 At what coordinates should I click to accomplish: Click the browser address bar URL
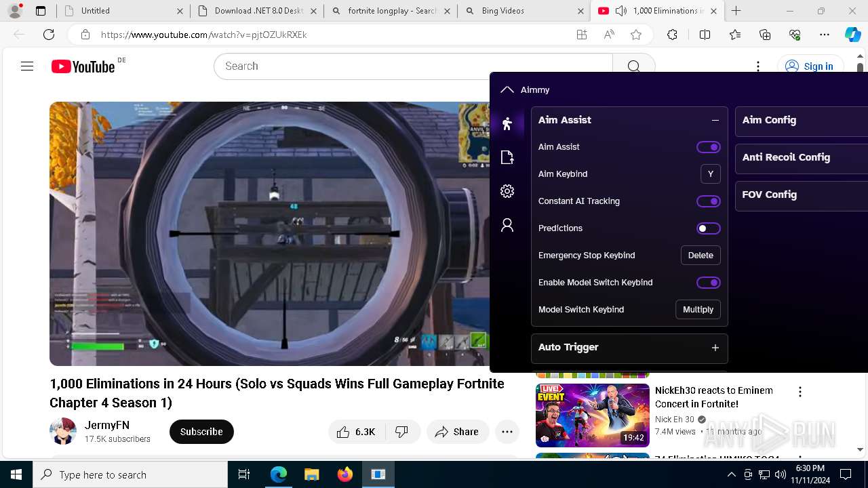coord(203,35)
